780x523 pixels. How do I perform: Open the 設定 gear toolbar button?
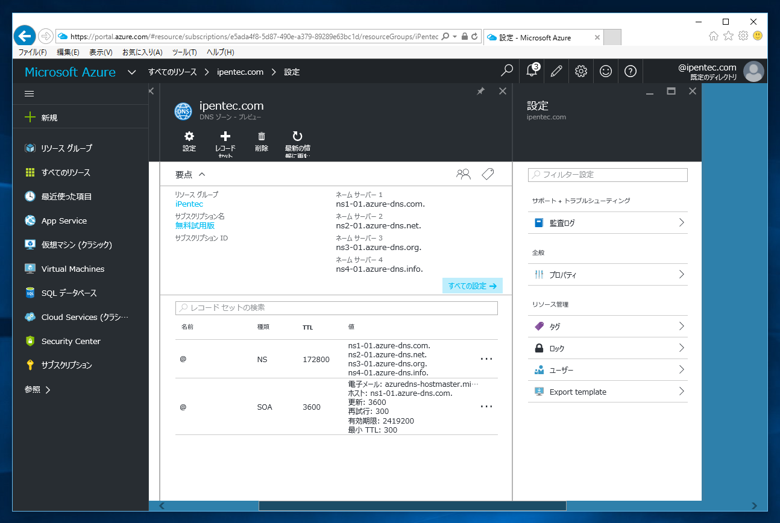(189, 141)
